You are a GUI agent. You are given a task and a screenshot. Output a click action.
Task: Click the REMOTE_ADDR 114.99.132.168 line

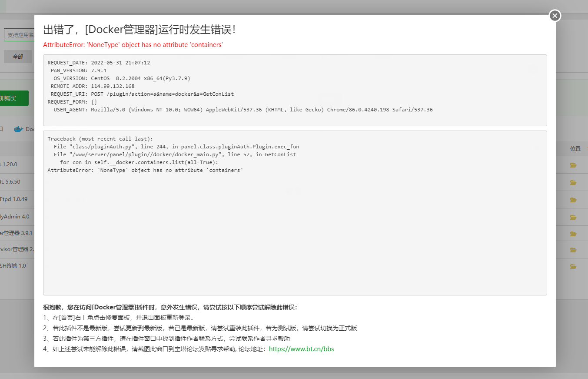[93, 86]
